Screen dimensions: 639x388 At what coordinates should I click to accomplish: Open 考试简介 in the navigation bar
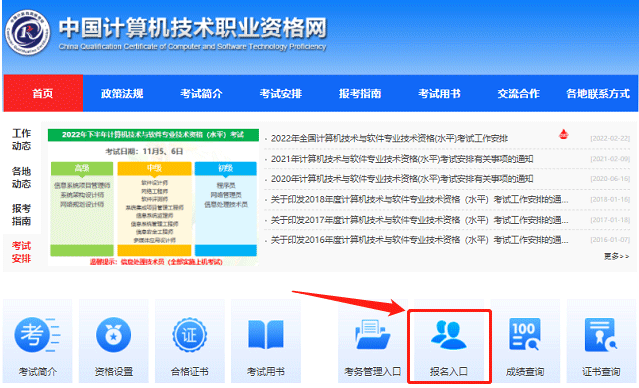[201, 93]
